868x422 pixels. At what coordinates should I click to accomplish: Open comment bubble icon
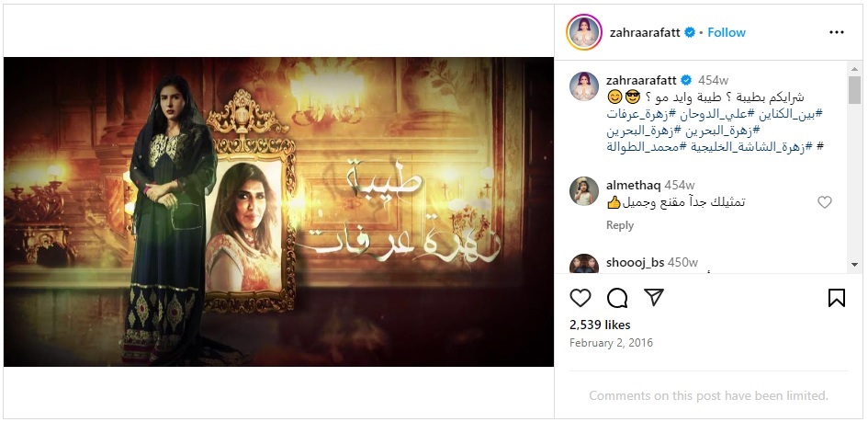click(617, 298)
